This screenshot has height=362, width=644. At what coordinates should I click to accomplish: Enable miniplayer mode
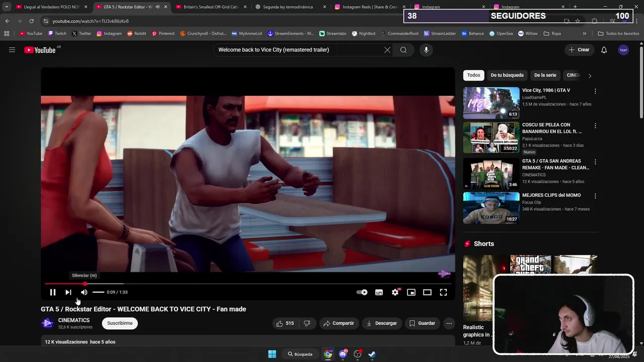[411, 292]
